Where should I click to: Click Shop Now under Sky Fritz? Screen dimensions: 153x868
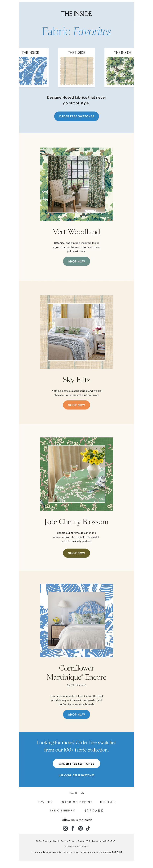(76, 405)
